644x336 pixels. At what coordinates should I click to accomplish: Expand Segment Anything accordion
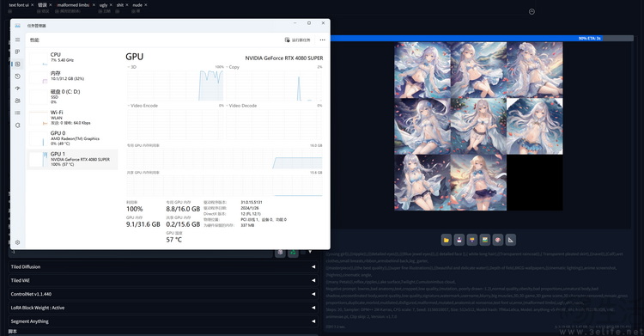click(163, 321)
